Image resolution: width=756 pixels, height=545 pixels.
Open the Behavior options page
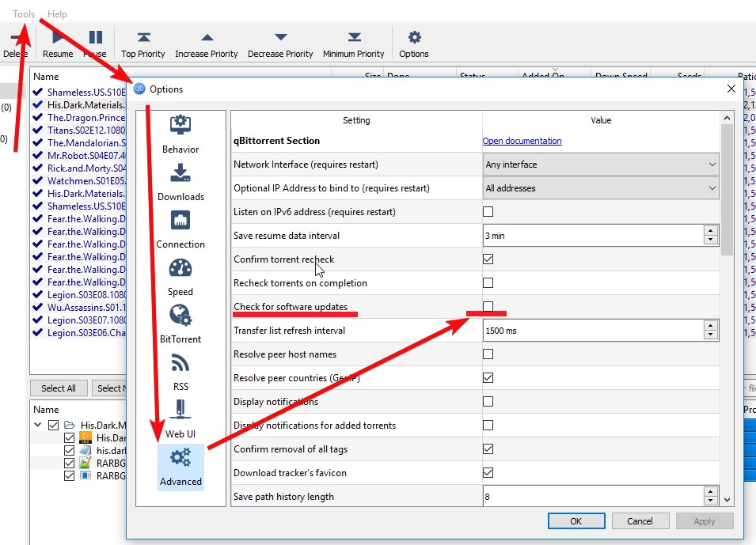pos(180,134)
